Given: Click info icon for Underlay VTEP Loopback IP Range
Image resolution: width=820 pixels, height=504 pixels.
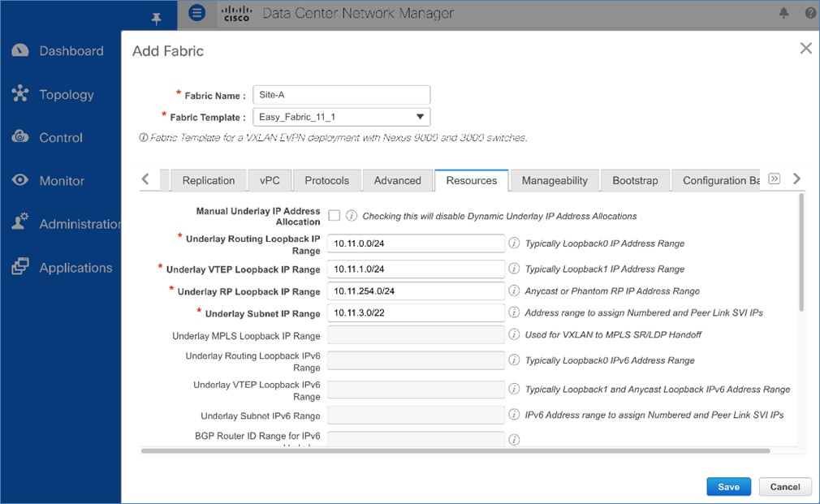Looking at the screenshot, I should [514, 268].
